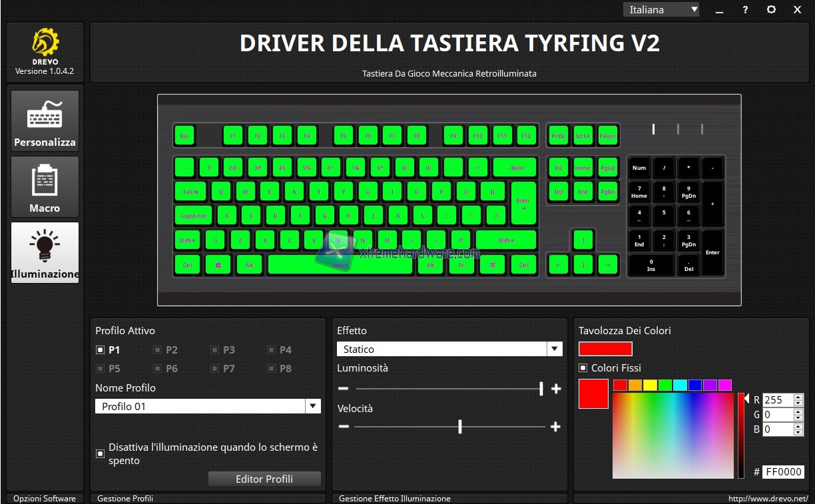815x504 pixels.
Task: Open the Macro clipboard section
Action: [45, 186]
